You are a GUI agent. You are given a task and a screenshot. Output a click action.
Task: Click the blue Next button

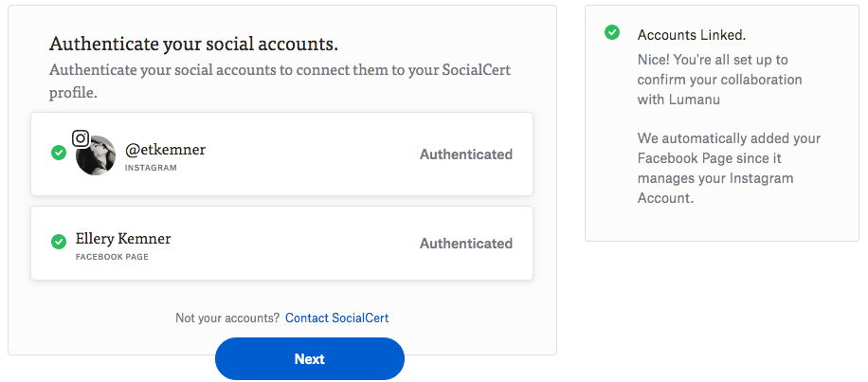pos(310,358)
